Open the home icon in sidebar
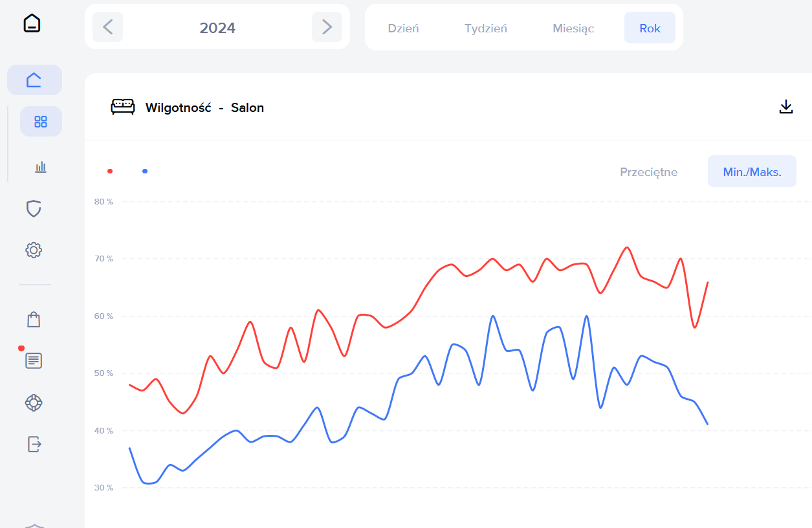812x528 pixels. (34, 80)
